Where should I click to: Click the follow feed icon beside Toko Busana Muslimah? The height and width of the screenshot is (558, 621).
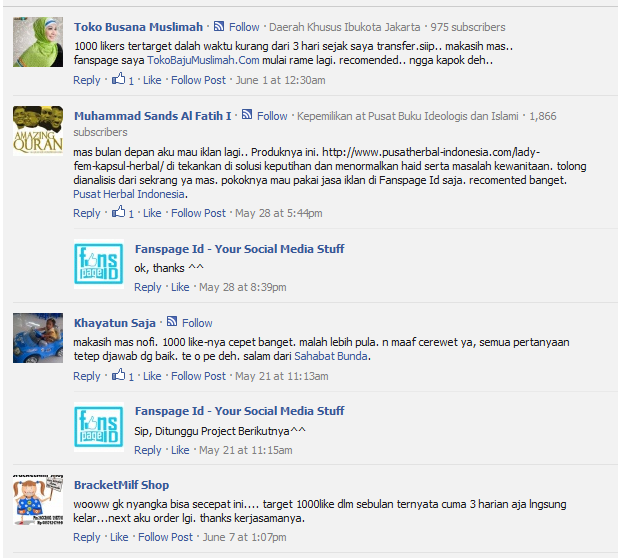tap(219, 26)
